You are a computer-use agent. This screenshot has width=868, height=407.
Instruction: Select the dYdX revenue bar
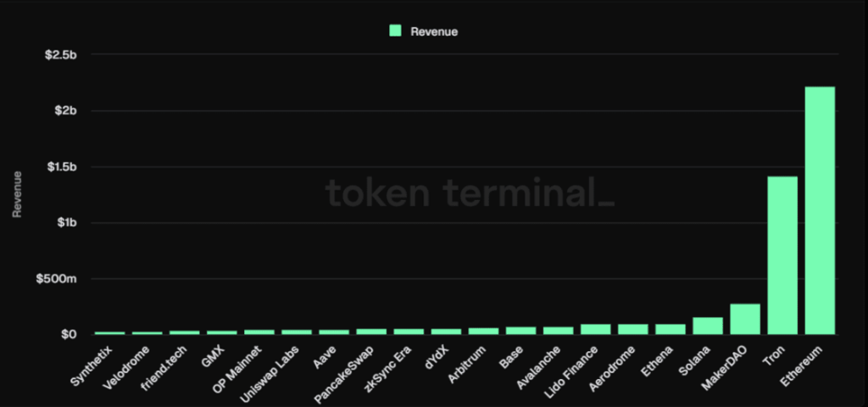click(446, 332)
